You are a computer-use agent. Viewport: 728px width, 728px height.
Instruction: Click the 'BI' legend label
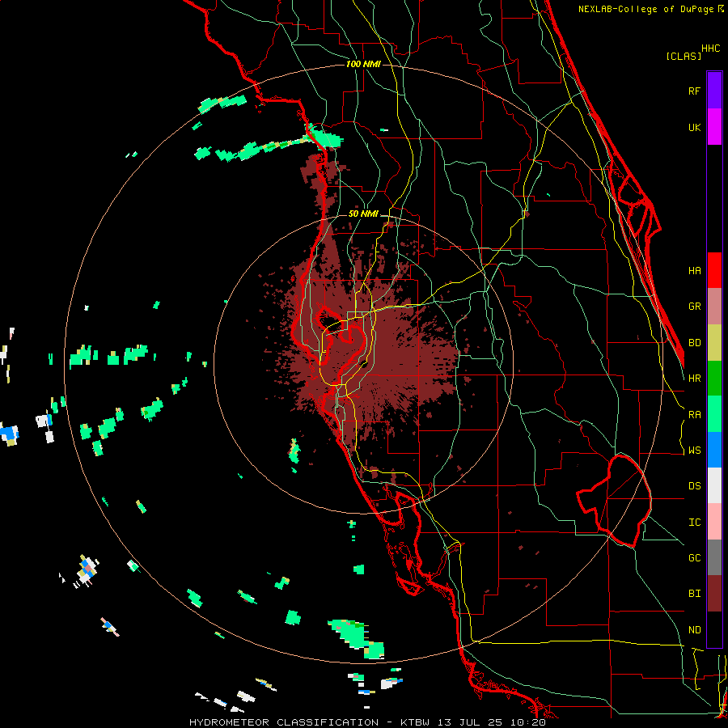pyautogui.click(x=694, y=594)
